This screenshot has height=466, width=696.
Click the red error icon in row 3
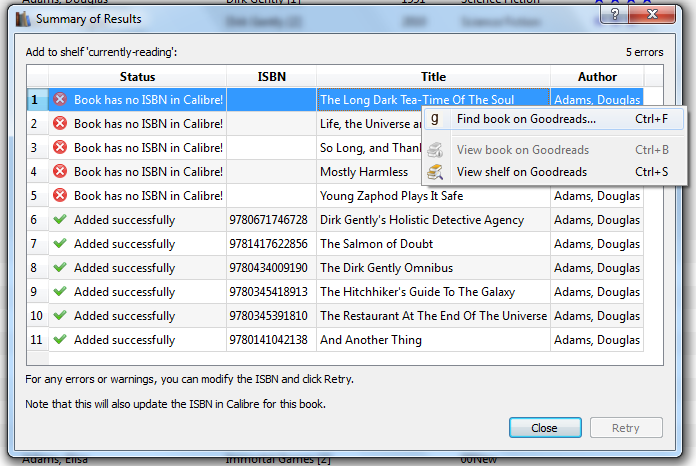click(x=60, y=147)
